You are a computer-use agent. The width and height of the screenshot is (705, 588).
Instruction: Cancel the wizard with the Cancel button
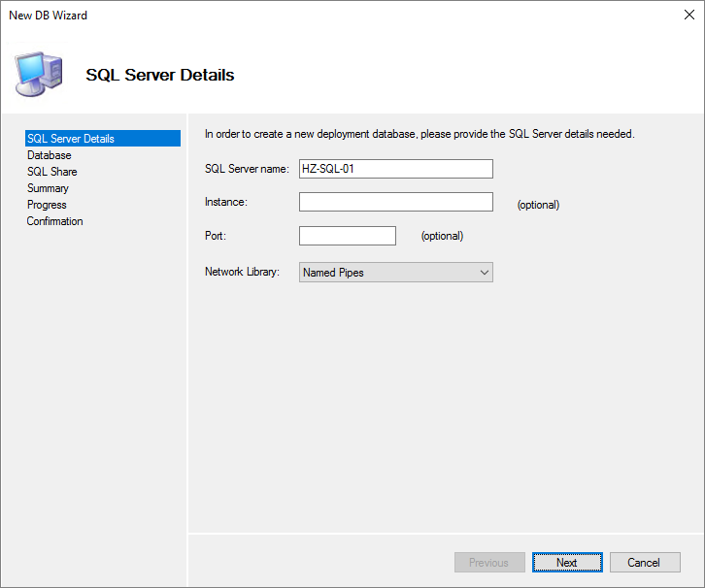click(643, 563)
